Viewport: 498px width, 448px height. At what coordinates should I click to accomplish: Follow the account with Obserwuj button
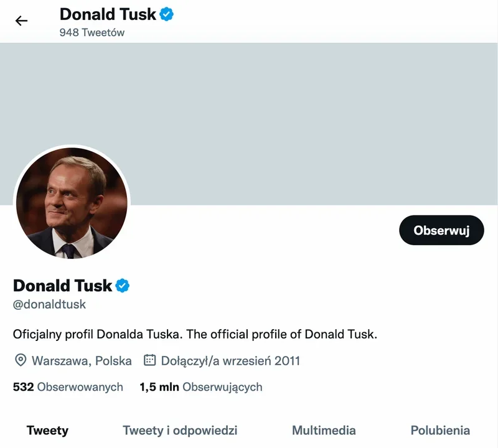441,230
